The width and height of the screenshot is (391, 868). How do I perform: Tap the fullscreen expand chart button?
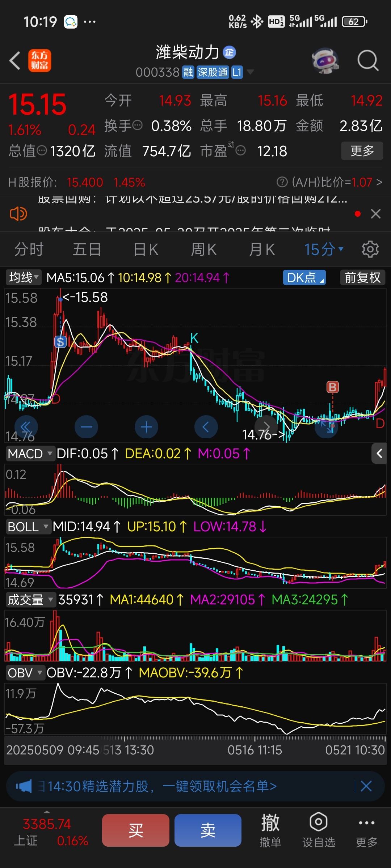click(326, 427)
